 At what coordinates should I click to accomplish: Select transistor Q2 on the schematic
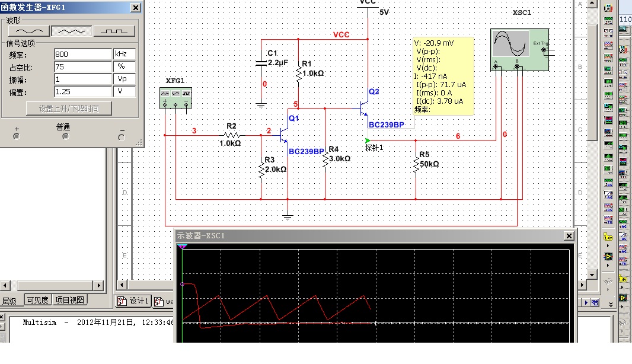tap(364, 108)
